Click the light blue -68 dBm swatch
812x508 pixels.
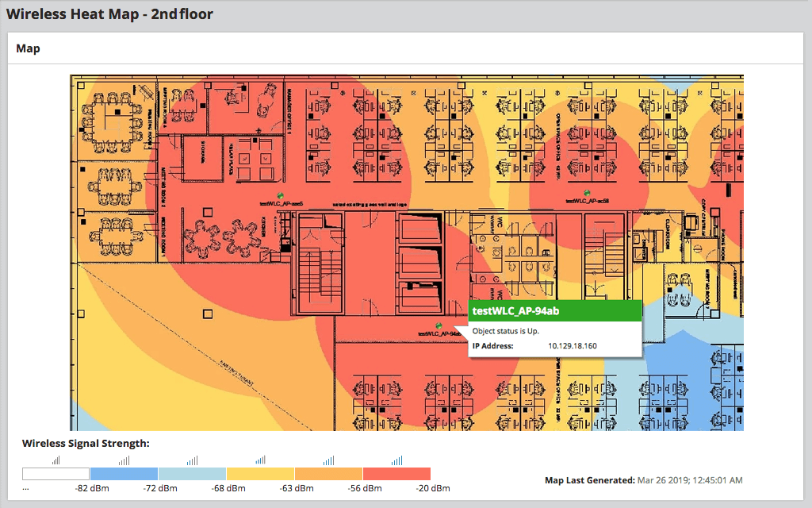coord(193,474)
